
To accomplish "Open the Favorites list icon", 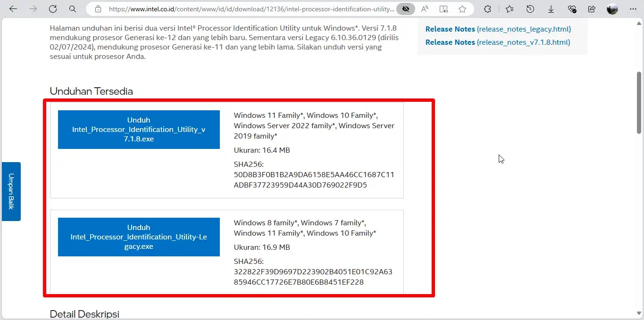I will [x=510, y=9].
